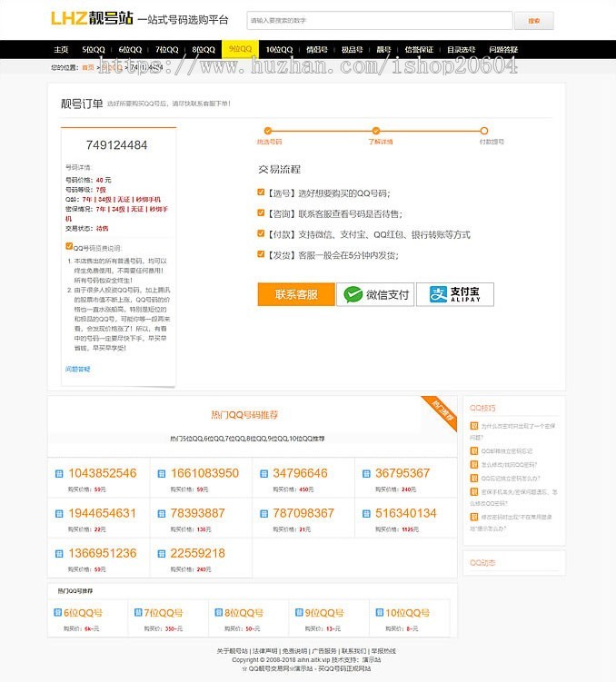Click the blue icon beside number 78393887
The image size is (616, 682).
click(x=162, y=514)
